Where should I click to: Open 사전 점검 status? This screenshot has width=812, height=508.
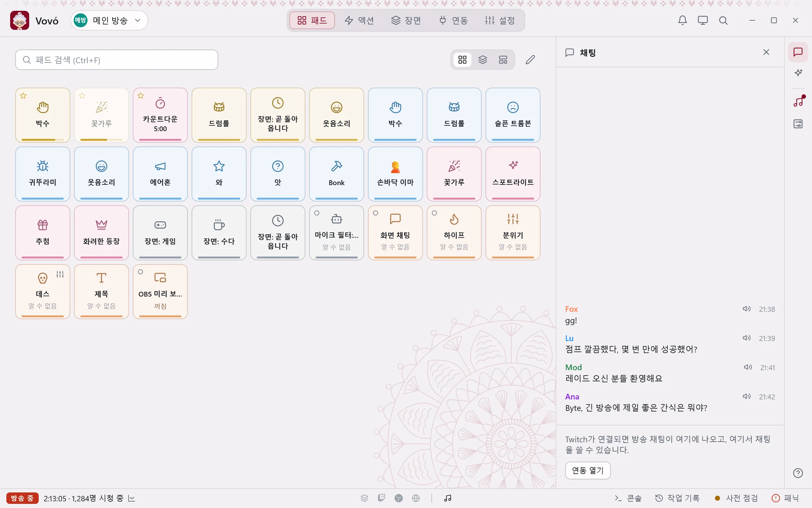[736, 498]
